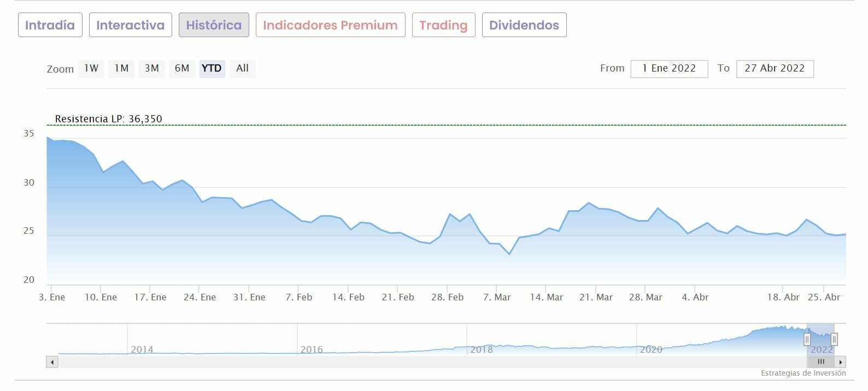Set zoom range to 1W
The image size is (868, 391).
click(x=91, y=68)
